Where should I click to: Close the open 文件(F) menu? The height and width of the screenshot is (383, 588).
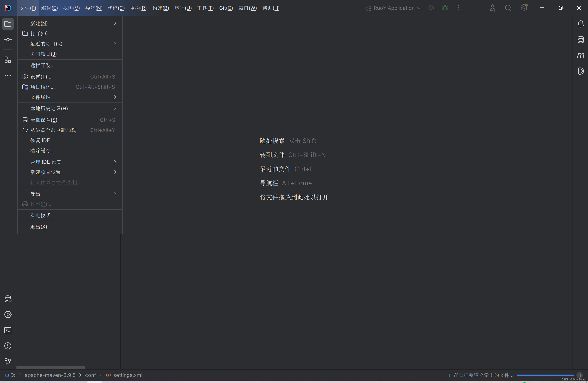[x=28, y=8]
